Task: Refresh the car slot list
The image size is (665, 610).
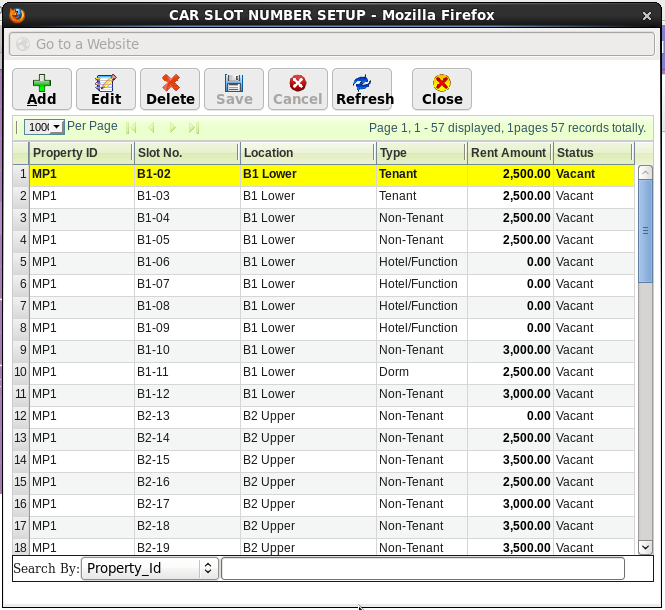Action: [364, 89]
